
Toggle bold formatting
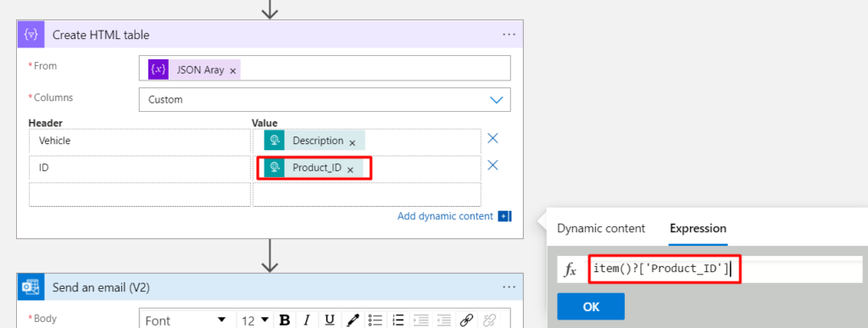click(285, 320)
